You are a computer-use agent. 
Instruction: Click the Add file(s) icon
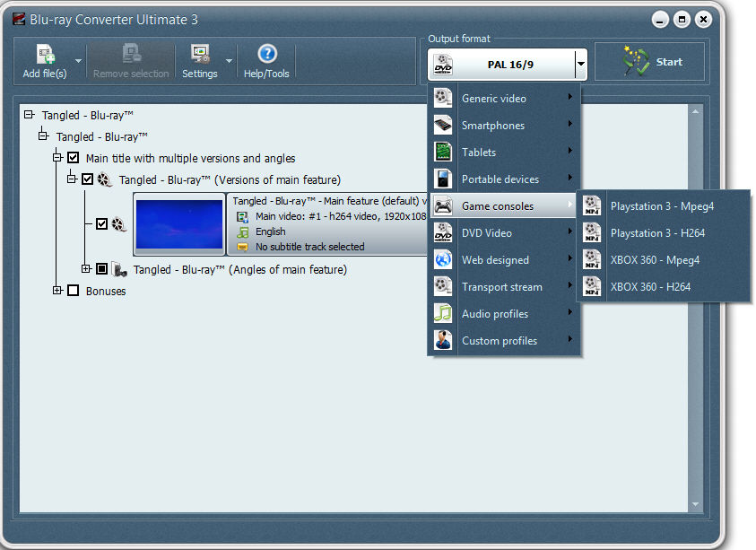pos(45,54)
